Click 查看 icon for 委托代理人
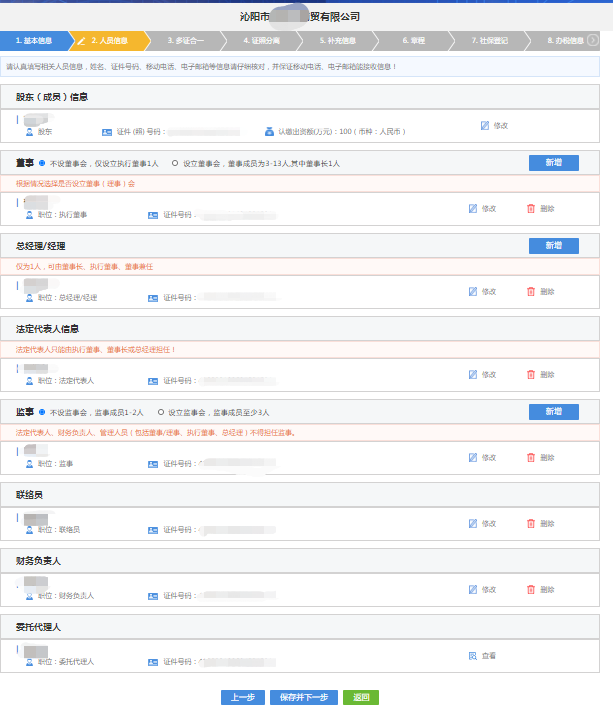Viewport: 613px width, 715px height. (x=473, y=656)
